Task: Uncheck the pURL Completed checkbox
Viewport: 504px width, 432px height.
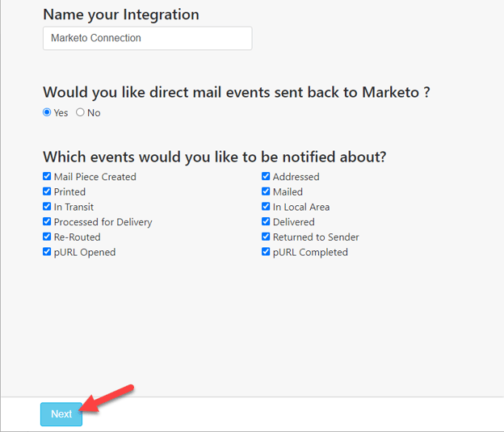Action: tap(266, 252)
